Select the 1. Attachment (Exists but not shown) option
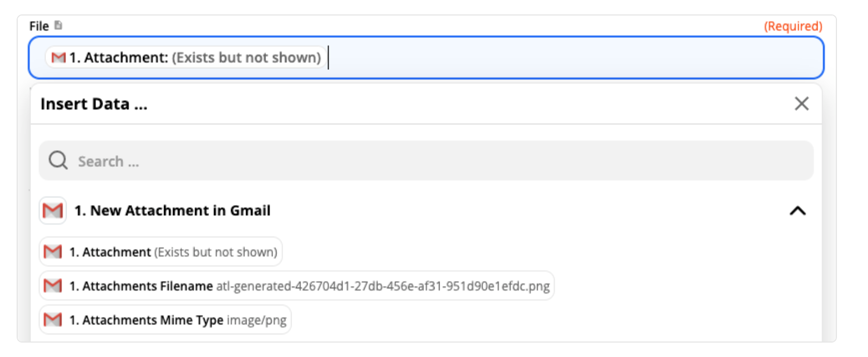Viewport: 868px width, 357px height. [x=161, y=252]
